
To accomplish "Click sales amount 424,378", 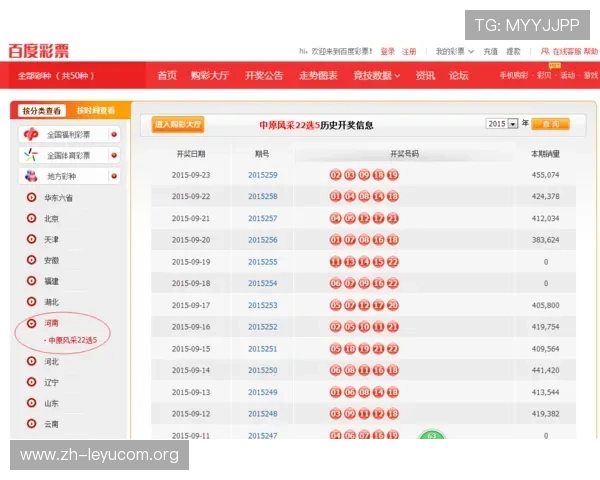I will (545, 196).
